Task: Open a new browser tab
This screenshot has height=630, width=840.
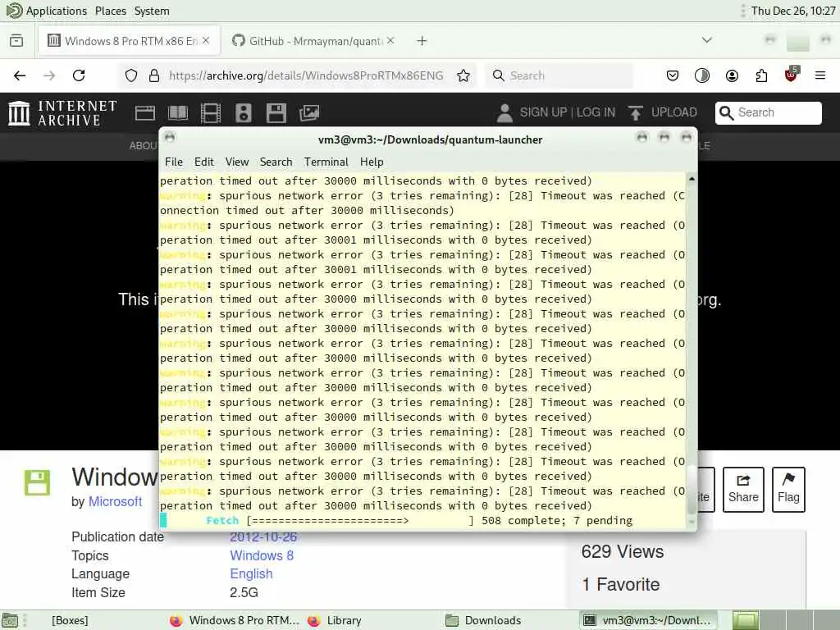Action: pos(422,41)
